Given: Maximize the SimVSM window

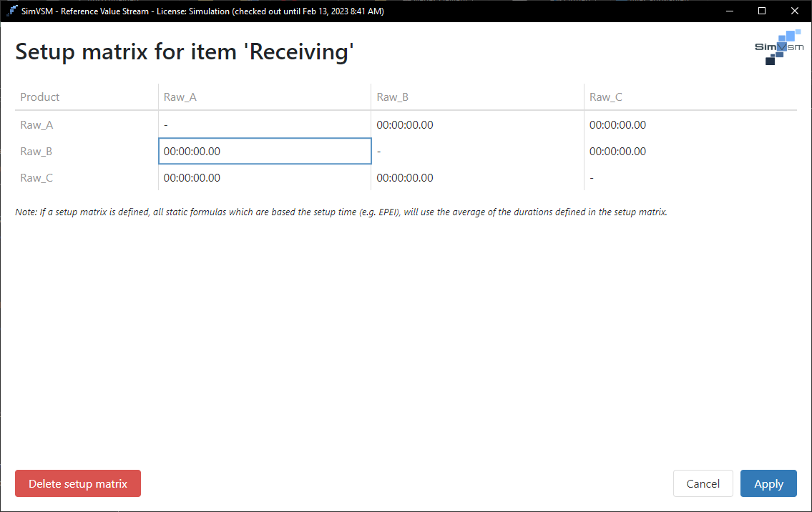Looking at the screenshot, I should click(762, 11).
